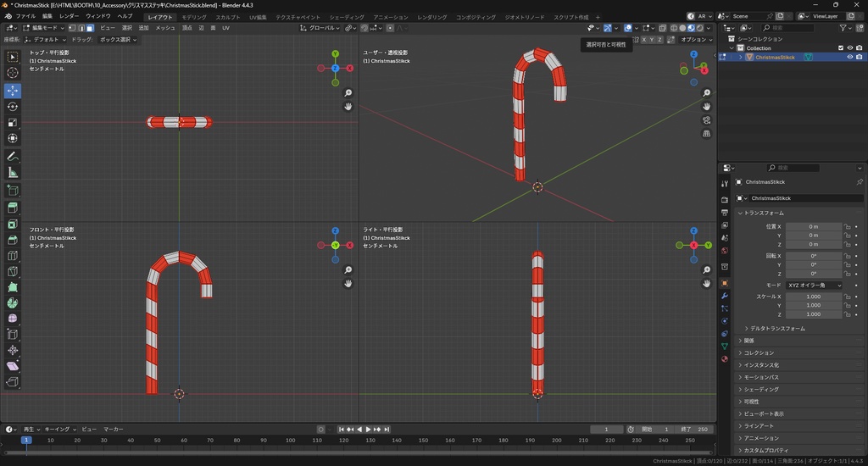Screen dimensions: 868x466
Task: Open the Object Data mesh properties tab
Action: [x=725, y=347]
